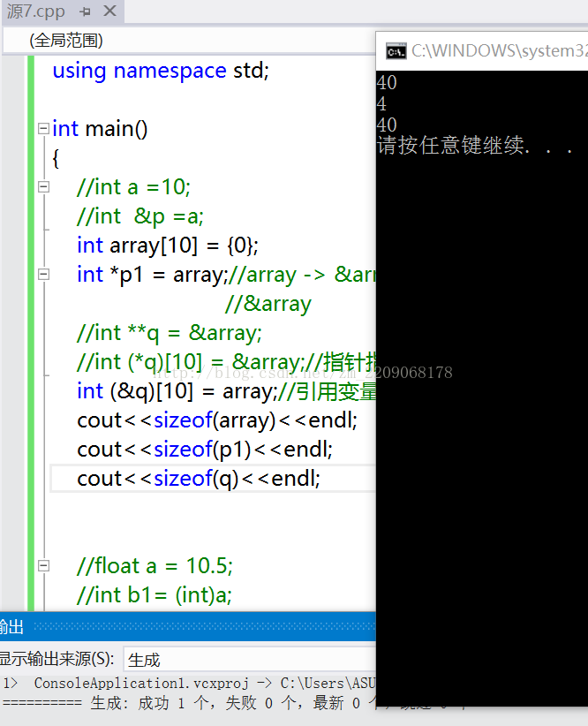Click the line 'int array[10] = {0};'
588x726 pixels.
[x=168, y=246]
